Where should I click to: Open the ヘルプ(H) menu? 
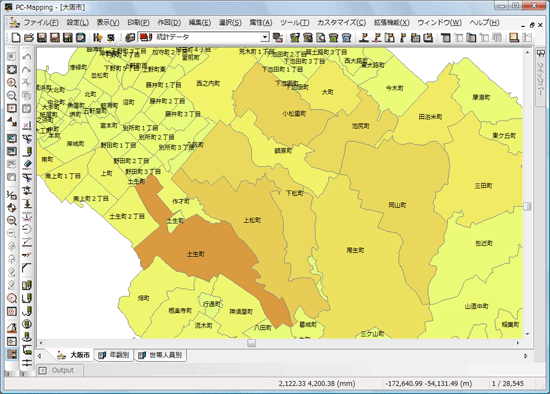point(484,23)
